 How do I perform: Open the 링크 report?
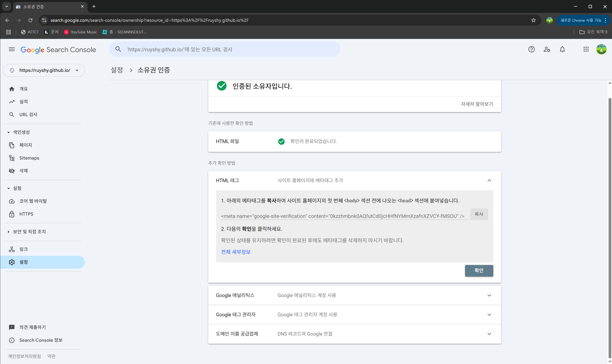24,249
